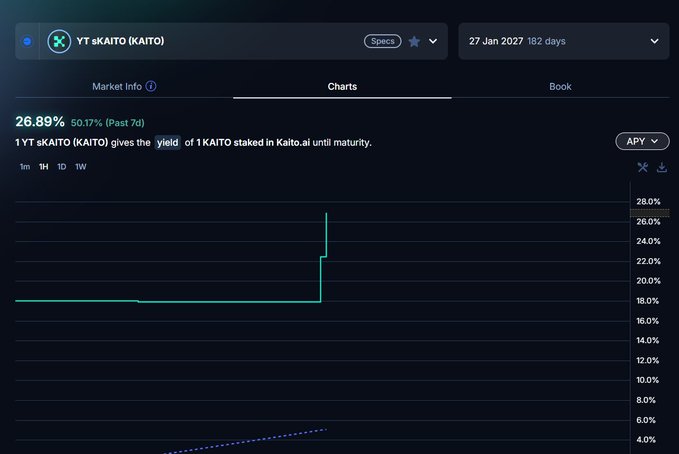Click the green APY line peak

326,214
